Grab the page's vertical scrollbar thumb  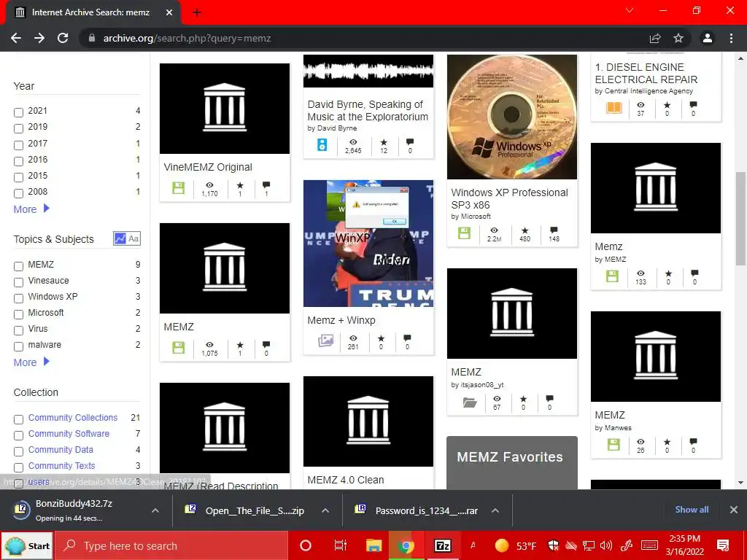pos(740,218)
